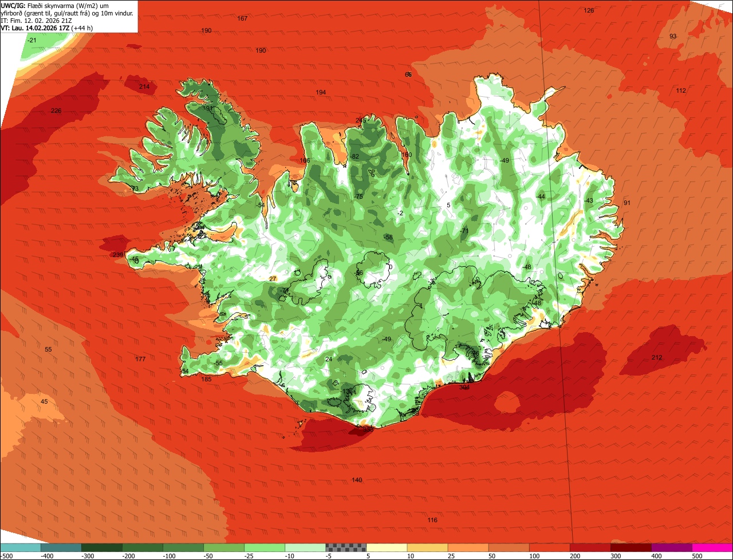This screenshot has width=733, height=560.
Task: Click the yellow-orange 10 to 25 swatch
Action: point(427,547)
